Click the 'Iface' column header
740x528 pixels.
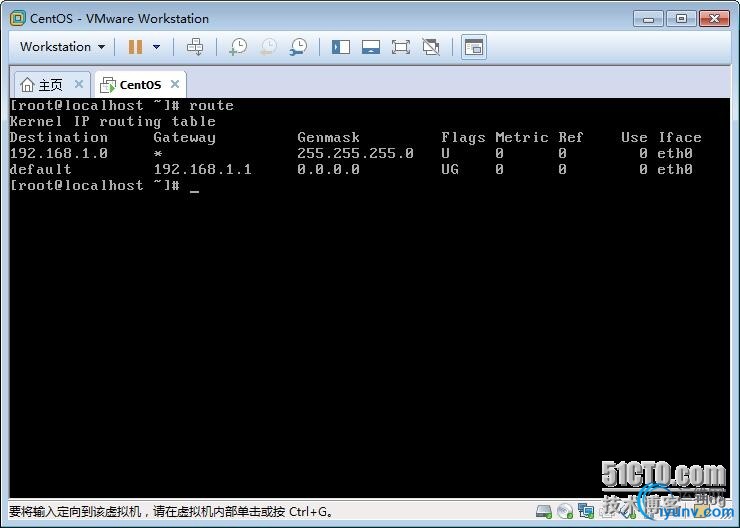click(x=680, y=137)
